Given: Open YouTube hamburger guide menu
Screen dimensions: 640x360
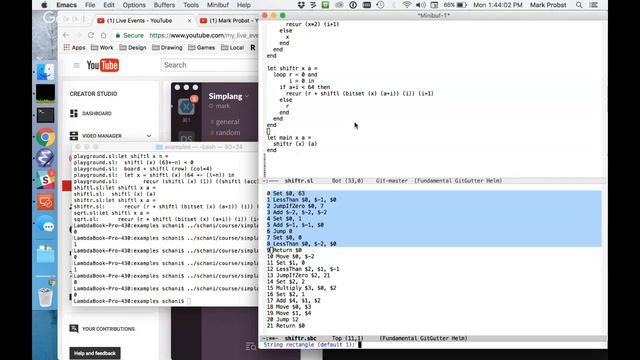Looking at the screenshot, I should [x=76, y=65].
